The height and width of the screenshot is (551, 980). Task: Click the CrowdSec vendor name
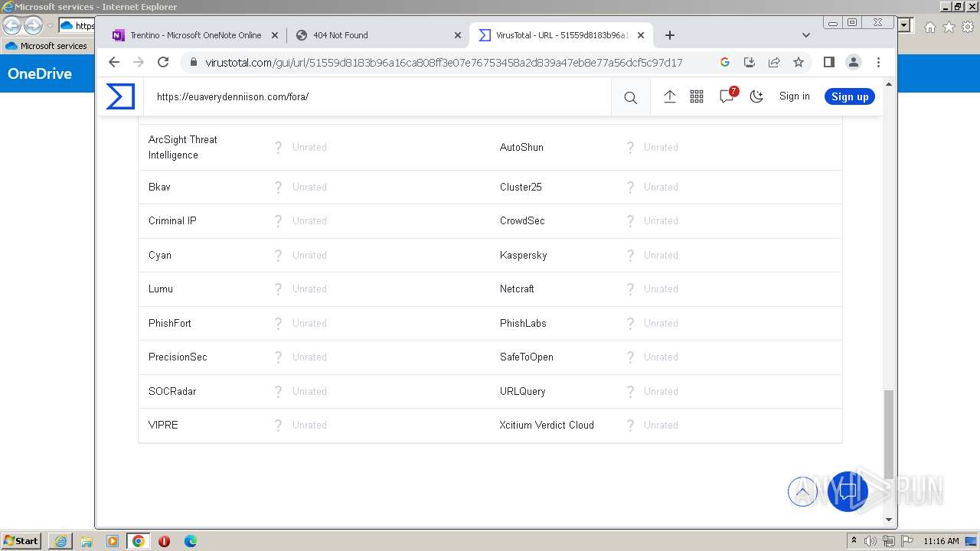[522, 220]
